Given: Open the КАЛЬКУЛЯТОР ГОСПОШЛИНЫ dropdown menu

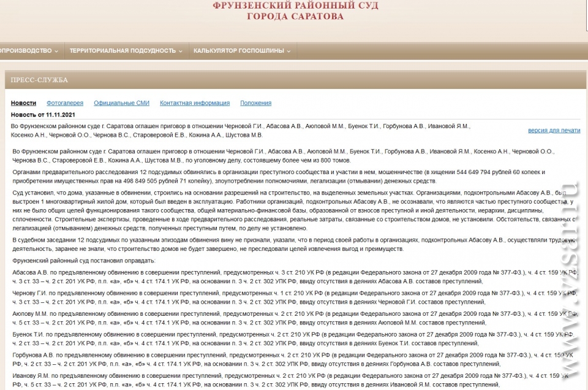Looking at the screenshot, I should 242,51.
